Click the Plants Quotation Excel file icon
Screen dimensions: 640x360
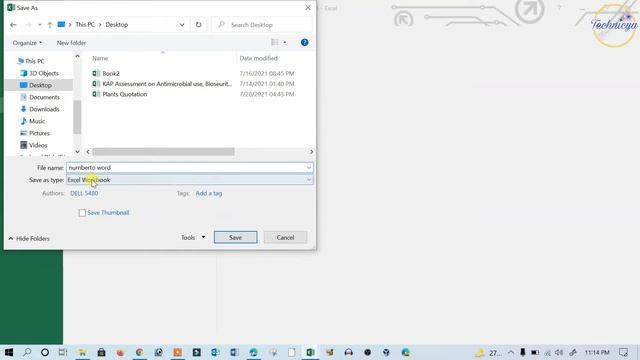point(96,94)
